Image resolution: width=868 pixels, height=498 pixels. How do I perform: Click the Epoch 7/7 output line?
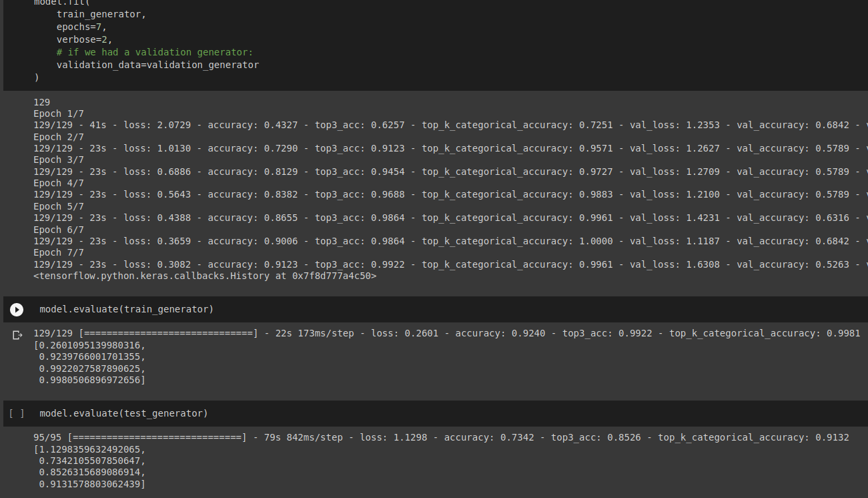click(x=59, y=252)
